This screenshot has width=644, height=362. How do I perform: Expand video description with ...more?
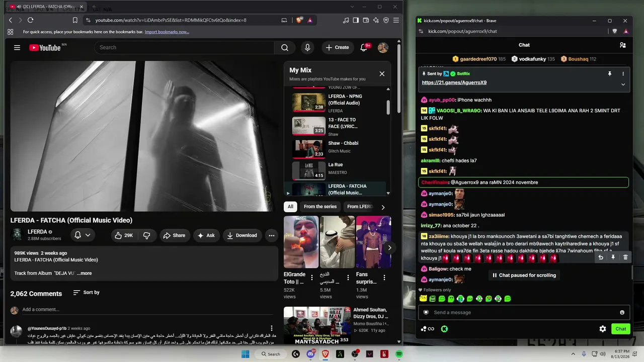click(84, 273)
